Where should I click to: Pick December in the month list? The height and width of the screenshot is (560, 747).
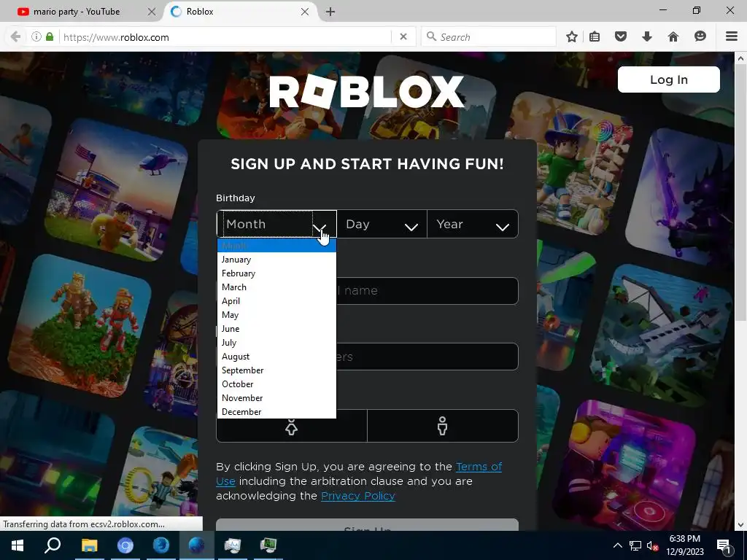[276, 411]
